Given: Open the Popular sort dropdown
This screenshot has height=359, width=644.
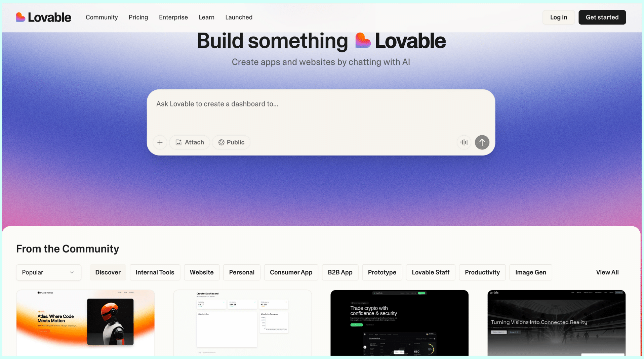Looking at the screenshot, I should coord(48,272).
